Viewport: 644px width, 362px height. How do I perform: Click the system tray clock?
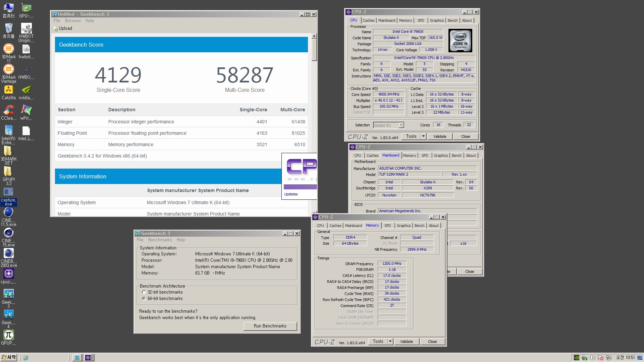[625, 358]
